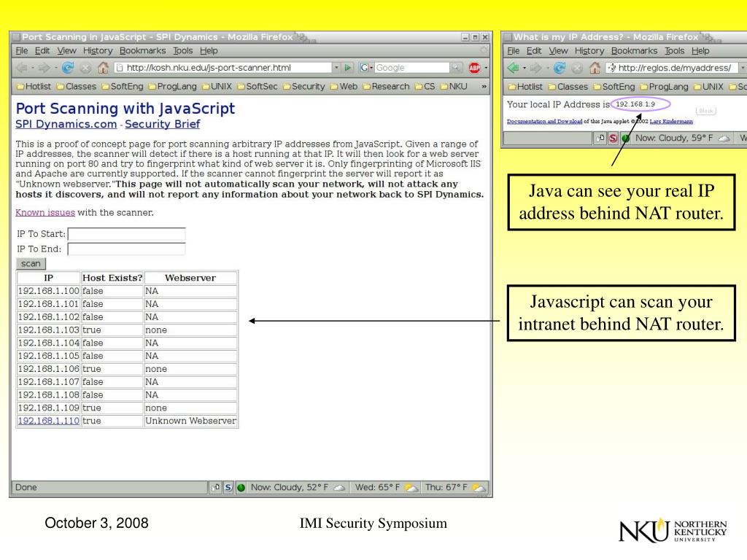Open Edit menu in Port Scanning window
Image resolution: width=747 pixels, height=560 pixels.
[x=42, y=51]
